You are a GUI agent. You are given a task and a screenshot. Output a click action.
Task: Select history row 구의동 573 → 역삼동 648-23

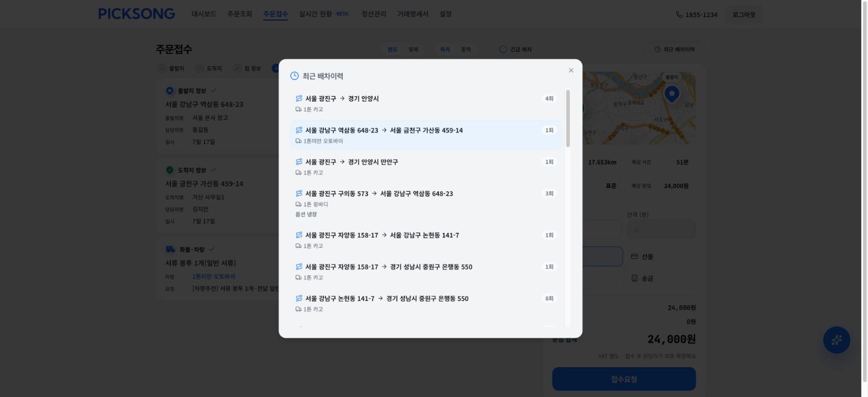[x=426, y=203]
